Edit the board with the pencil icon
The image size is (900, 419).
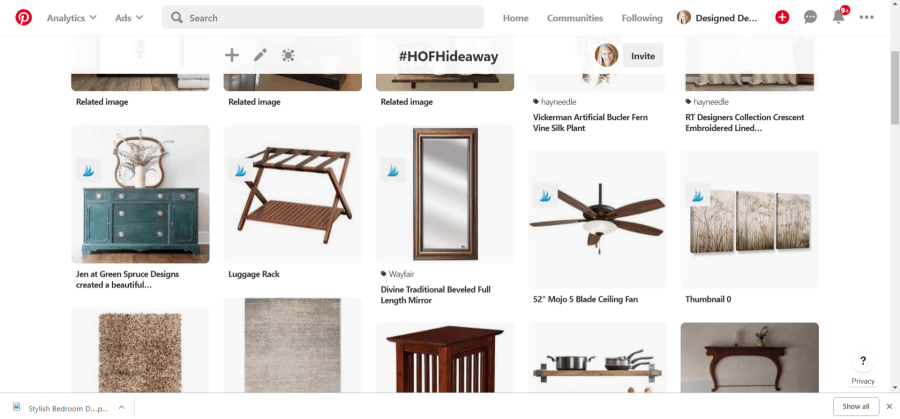pyautogui.click(x=260, y=55)
